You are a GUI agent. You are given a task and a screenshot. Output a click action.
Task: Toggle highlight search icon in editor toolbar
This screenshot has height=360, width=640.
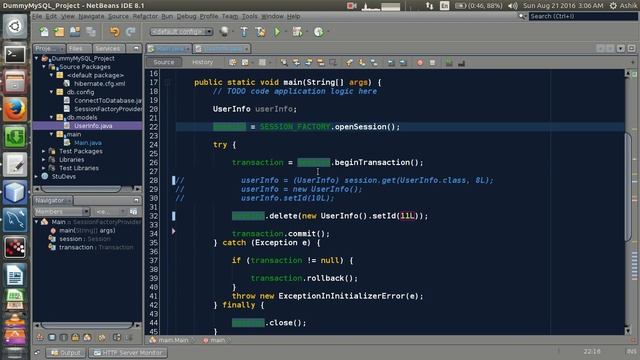tap(321, 62)
